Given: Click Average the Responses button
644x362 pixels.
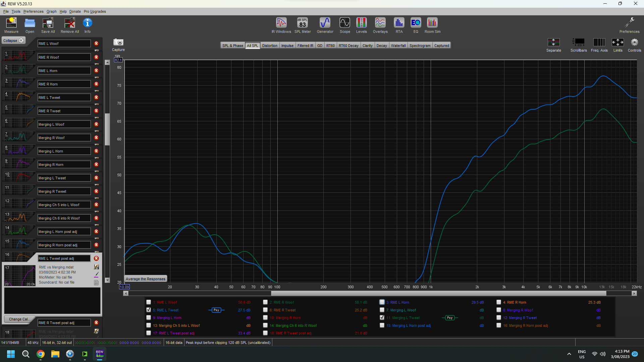Looking at the screenshot, I should point(146,279).
